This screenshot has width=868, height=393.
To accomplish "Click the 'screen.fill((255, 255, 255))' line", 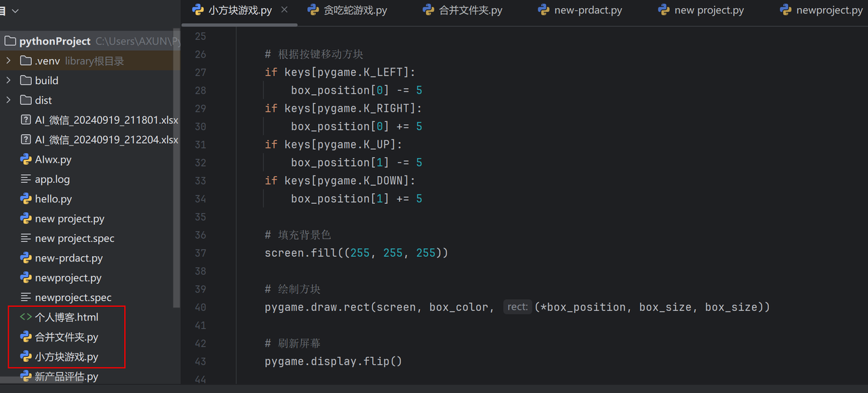I will 357,253.
